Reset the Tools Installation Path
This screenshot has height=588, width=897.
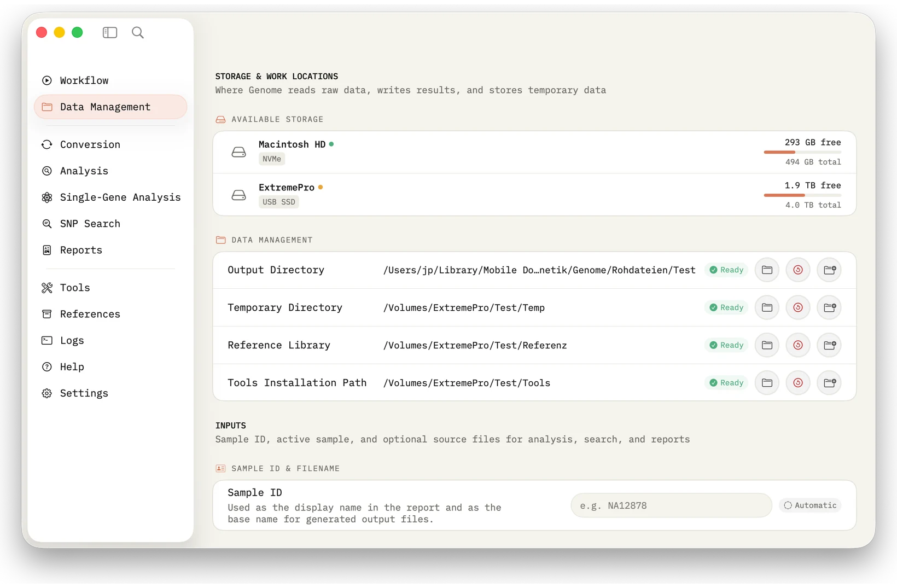tap(798, 383)
